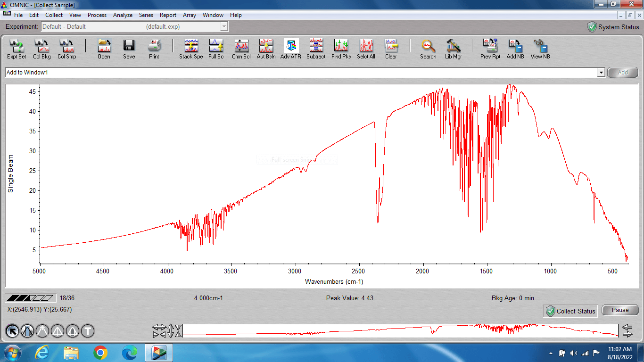
Task: Expand the Add to Window1 combo box
Action: pyautogui.click(x=602, y=73)
